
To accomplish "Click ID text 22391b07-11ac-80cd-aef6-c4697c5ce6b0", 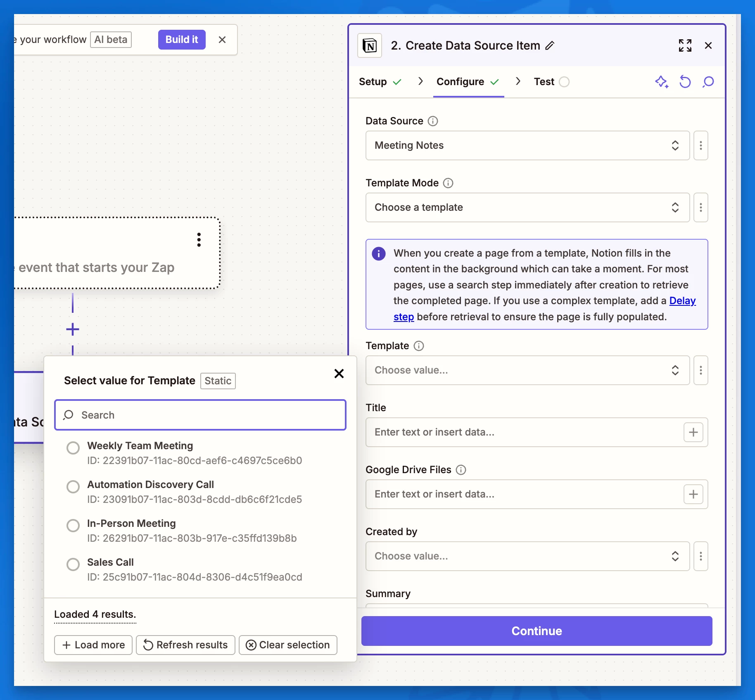I will click(195, 461).
